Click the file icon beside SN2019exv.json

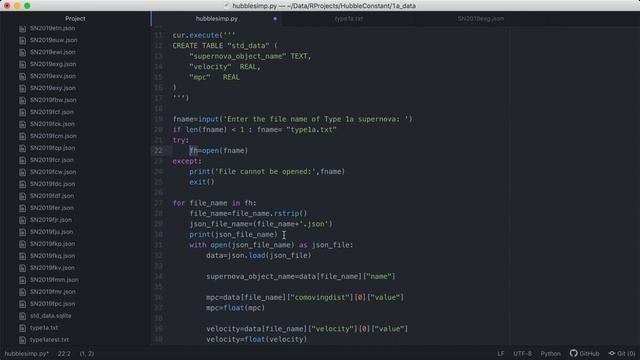click(22, 76)
